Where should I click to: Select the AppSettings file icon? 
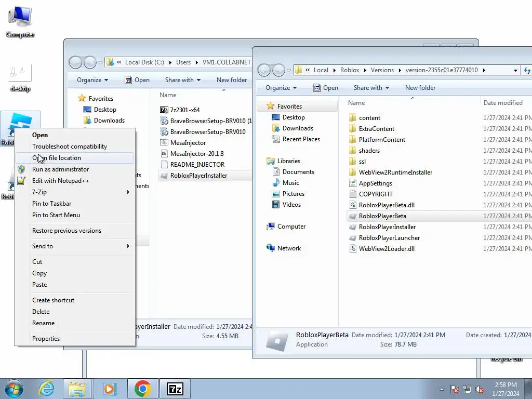pos(353,183)
